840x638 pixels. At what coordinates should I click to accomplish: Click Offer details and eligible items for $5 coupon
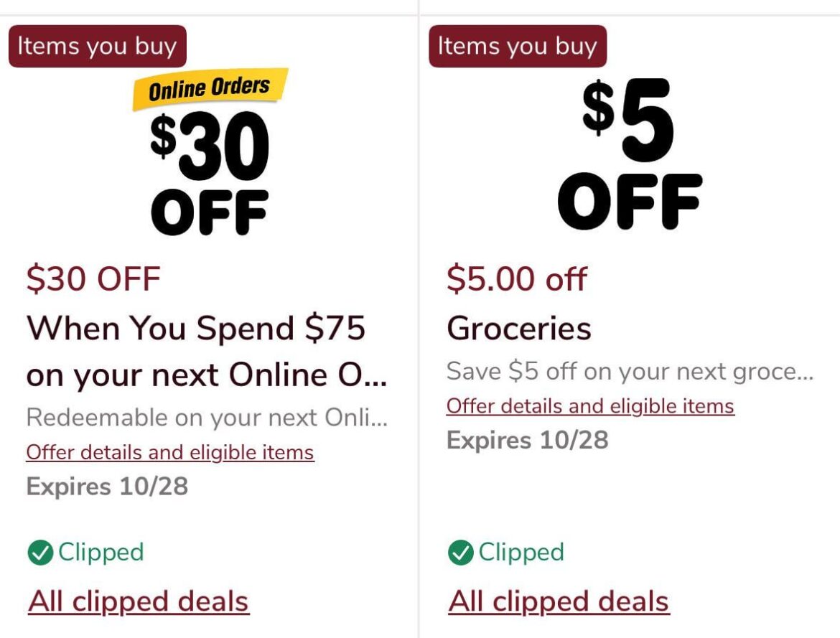click(590, 405)
